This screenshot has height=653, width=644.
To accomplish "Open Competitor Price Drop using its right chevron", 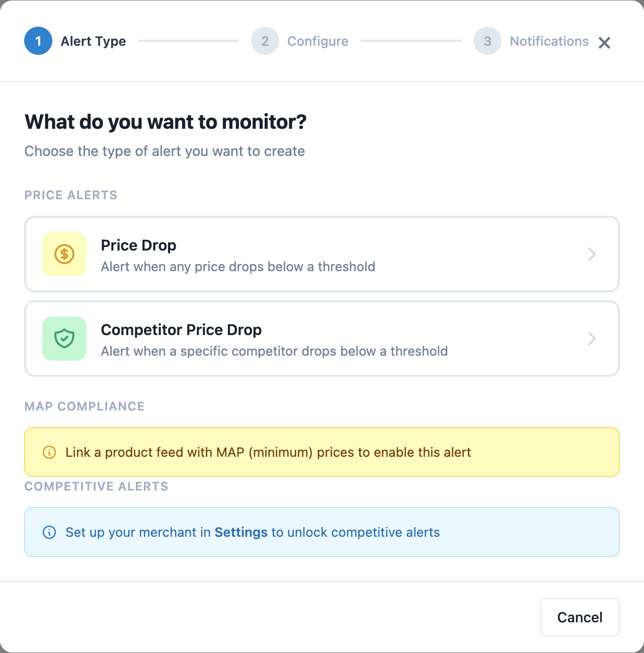I will [592, 339].
